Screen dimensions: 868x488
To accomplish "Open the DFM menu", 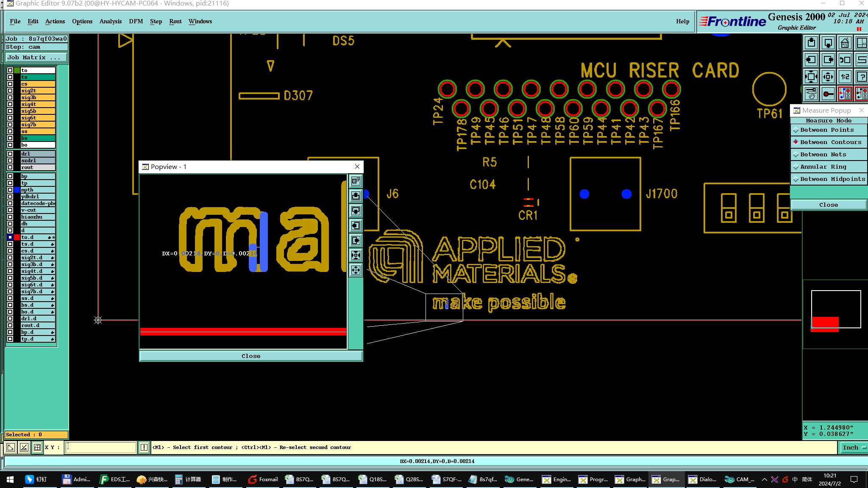I will (x=136, y=21).
